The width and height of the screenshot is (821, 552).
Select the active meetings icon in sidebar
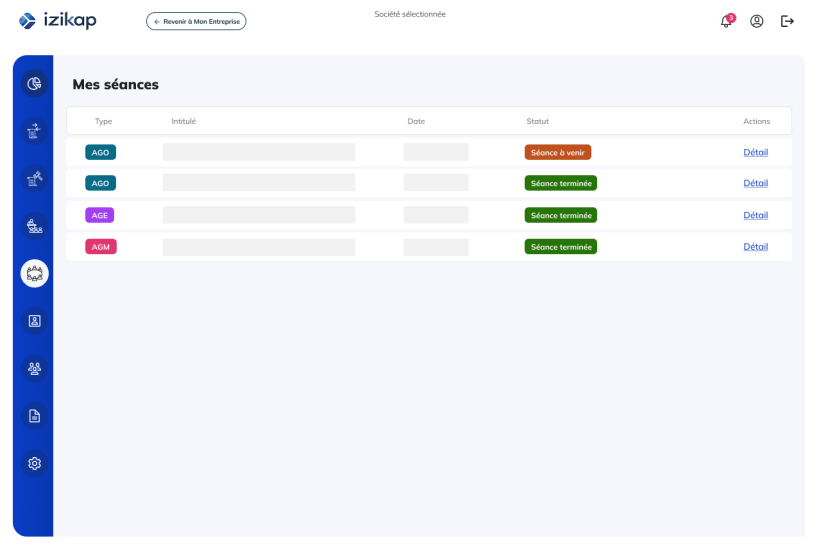point(34,272)
